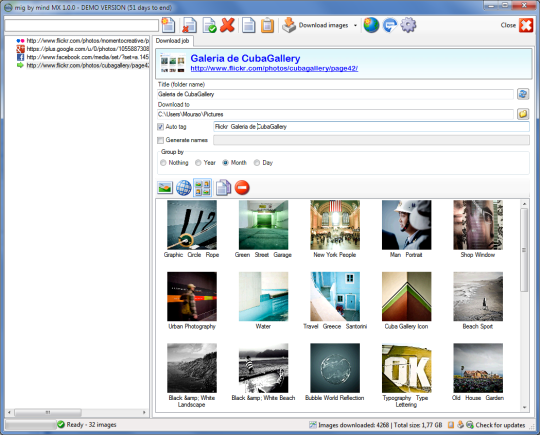Viewport: 540px width, 435px height.
Task: Click the globe browser icon
Action: point(371,25)
